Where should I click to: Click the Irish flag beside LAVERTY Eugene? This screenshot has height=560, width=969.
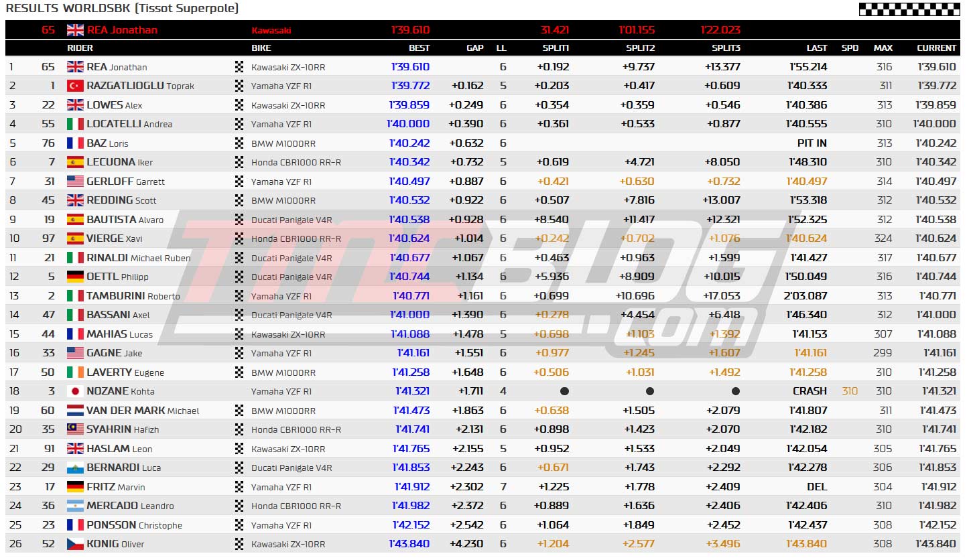(75, 372)
